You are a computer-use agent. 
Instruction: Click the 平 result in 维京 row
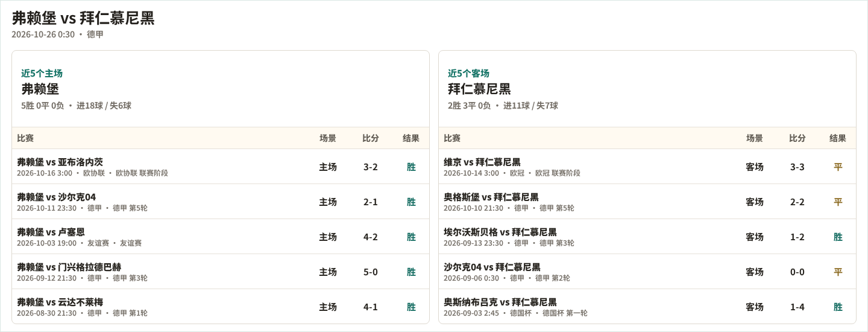(838, 167)
